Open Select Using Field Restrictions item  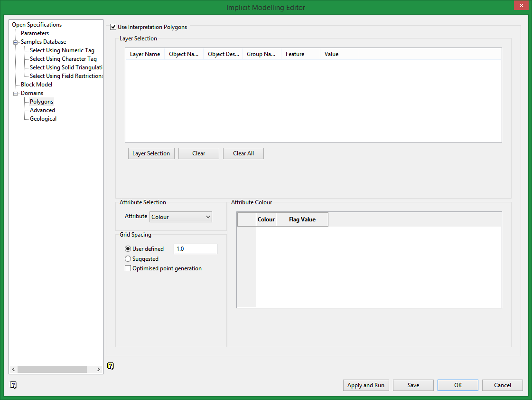pyautogui.click(x=66, y=76)
